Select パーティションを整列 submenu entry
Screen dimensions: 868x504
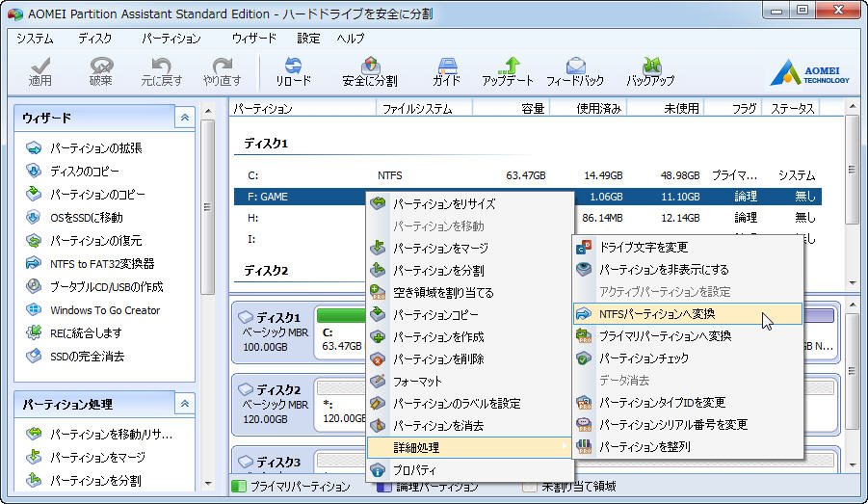(x=688, y=446)
